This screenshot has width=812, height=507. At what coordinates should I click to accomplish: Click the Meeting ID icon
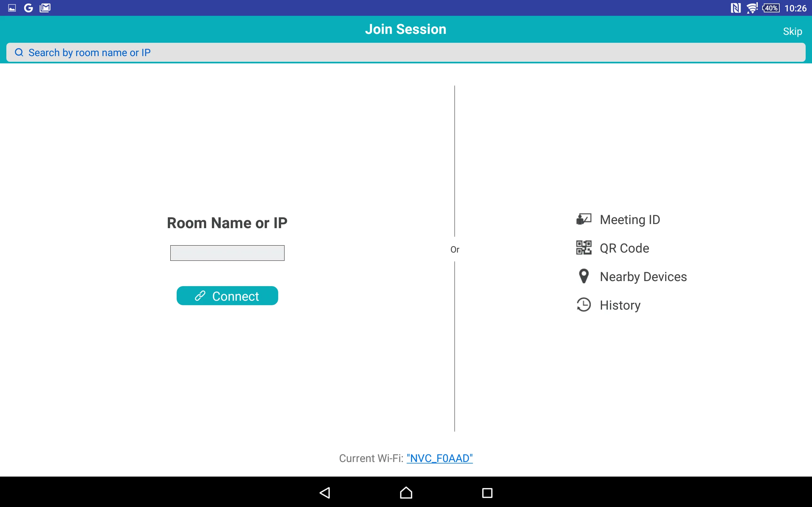tap(584, 219)
